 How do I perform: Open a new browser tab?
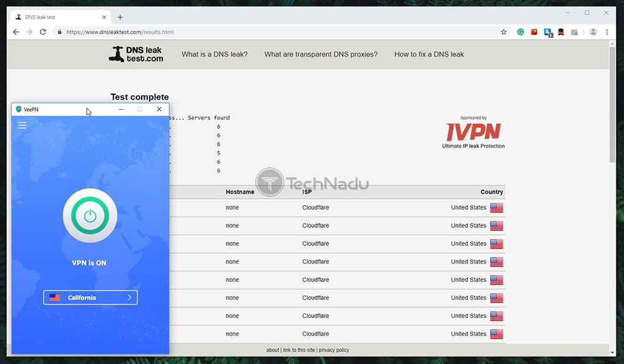tap(120, 17)
